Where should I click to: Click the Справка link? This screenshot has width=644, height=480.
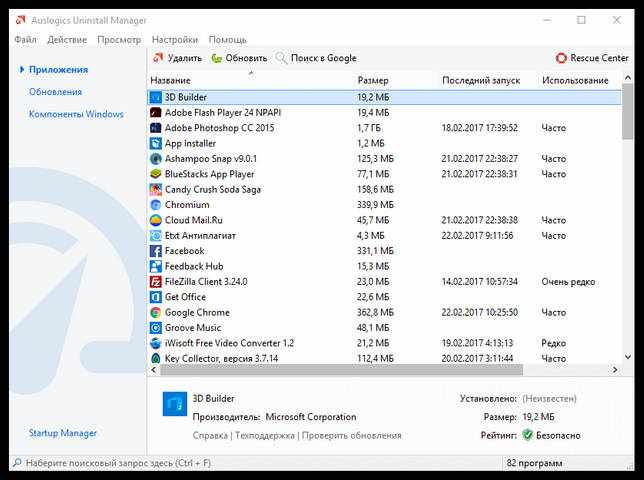point(210,435)
